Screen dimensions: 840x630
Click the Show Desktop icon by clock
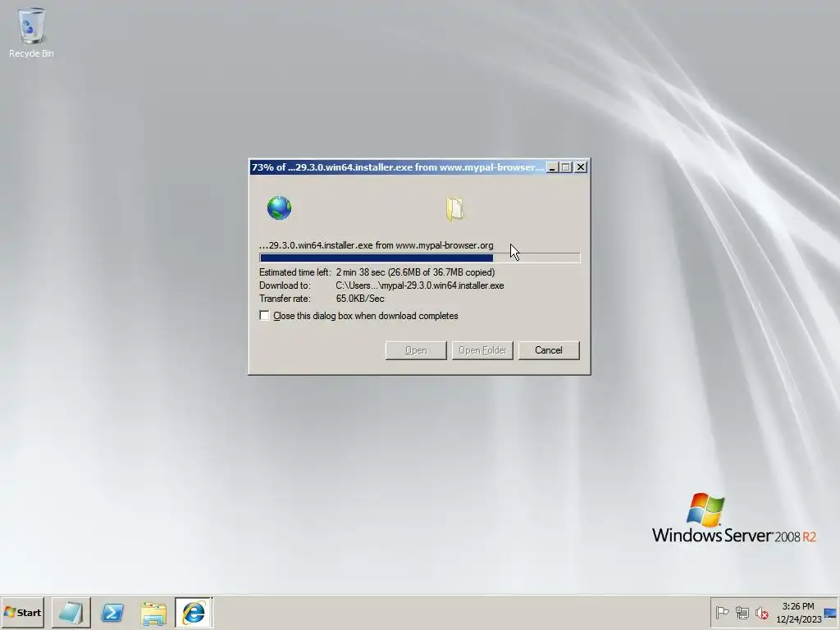[830, 612]
